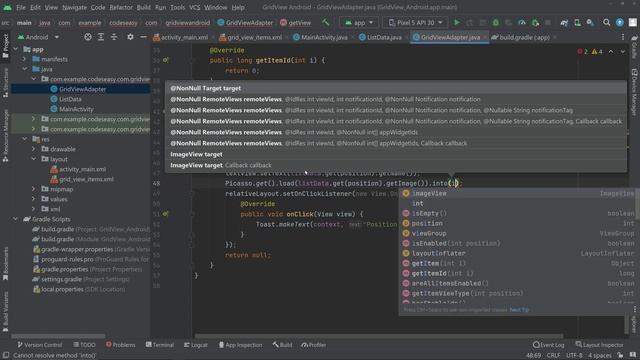Open App Inspection tool window
Image resolution: width=640 pixels, height=360 pixels.
tap(240, 345)
